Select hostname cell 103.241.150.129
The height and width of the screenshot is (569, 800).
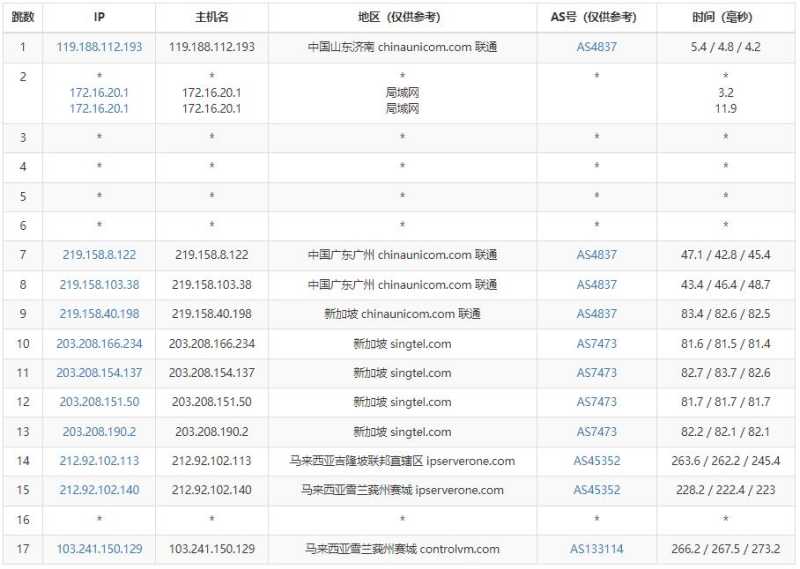[x=212, y=549]
